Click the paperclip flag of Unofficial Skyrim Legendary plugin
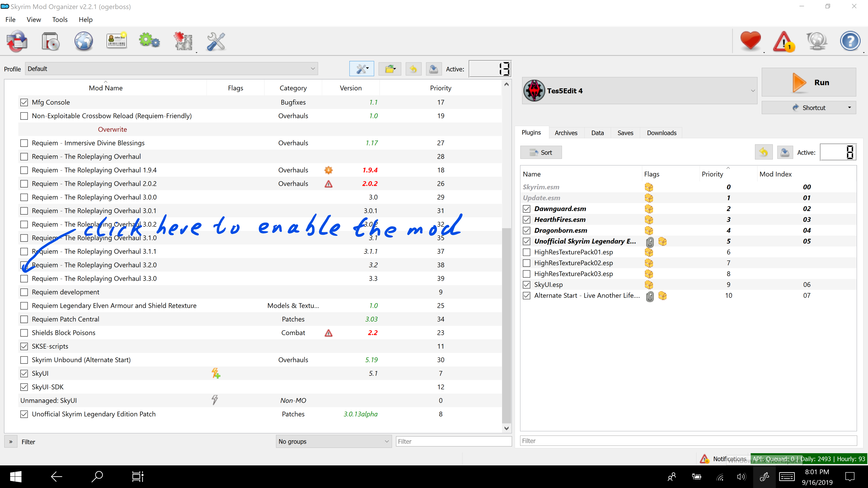868x488 pixels. tap(650, 242)
